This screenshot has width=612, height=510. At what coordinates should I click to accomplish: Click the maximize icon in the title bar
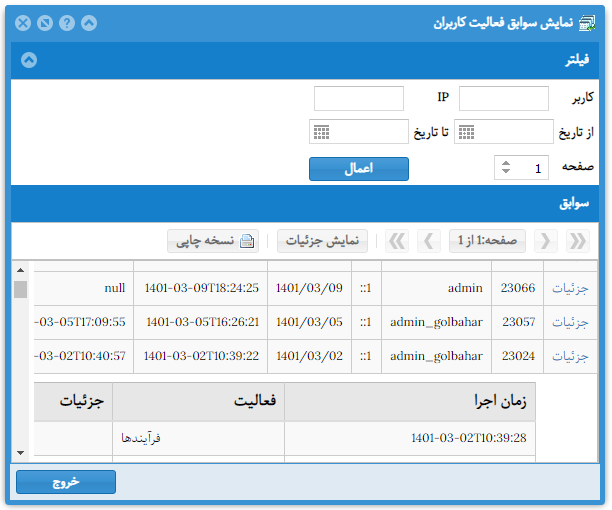(45, 23)
